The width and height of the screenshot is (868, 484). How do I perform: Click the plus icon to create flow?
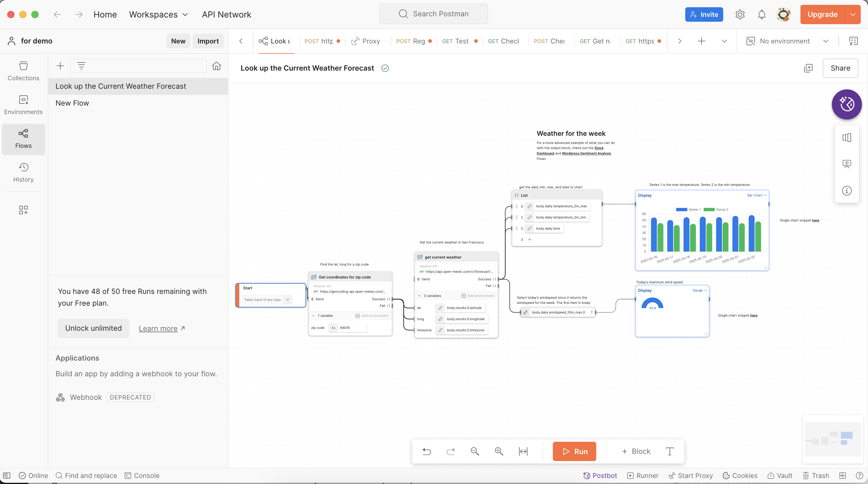(60, 66)
